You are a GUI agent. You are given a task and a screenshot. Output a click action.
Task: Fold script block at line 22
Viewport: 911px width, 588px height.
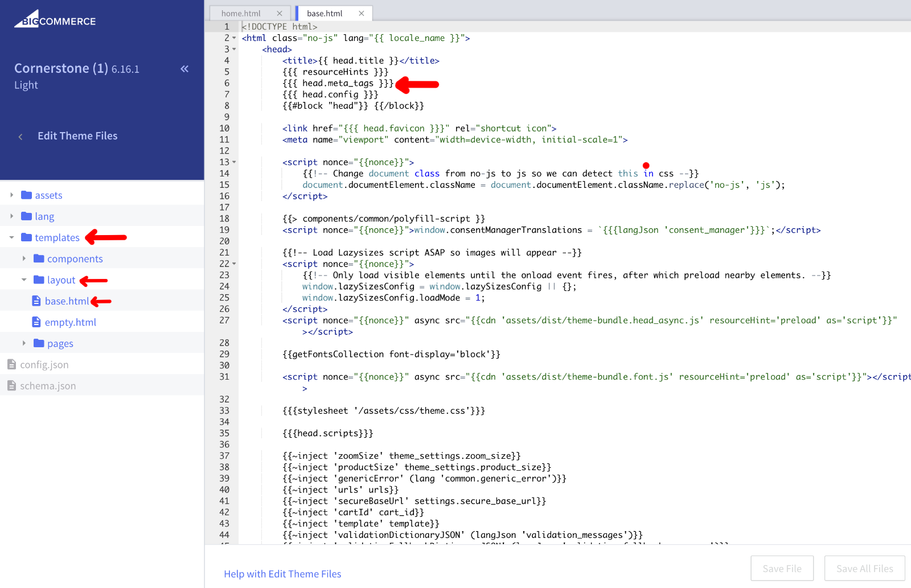234,264
